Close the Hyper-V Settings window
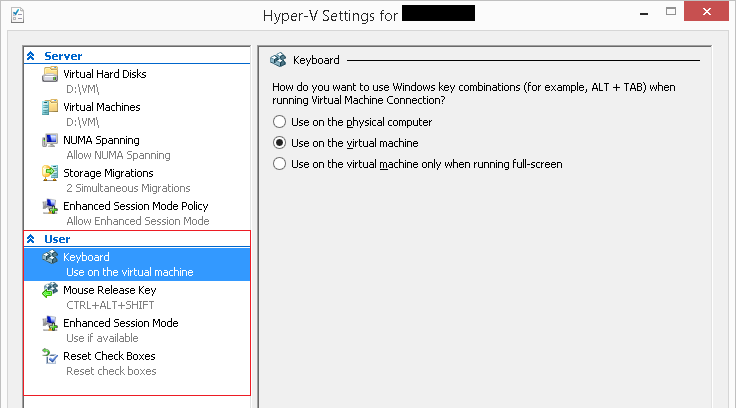 coord(706,12)
